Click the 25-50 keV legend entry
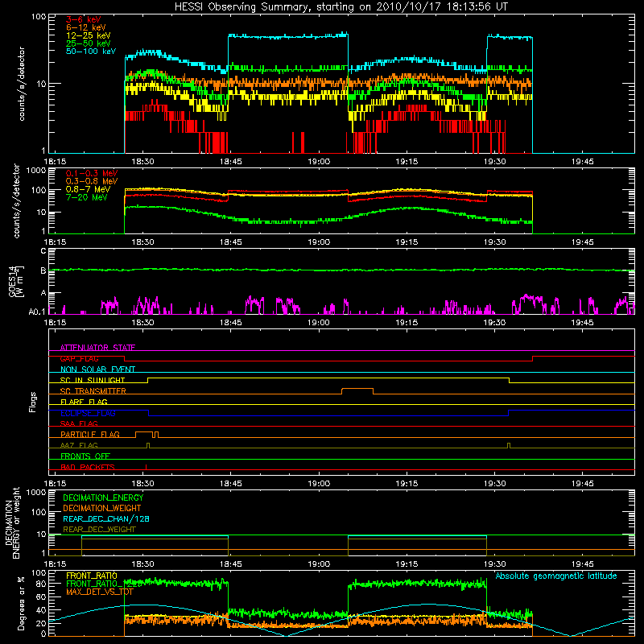 click(88, 43)
